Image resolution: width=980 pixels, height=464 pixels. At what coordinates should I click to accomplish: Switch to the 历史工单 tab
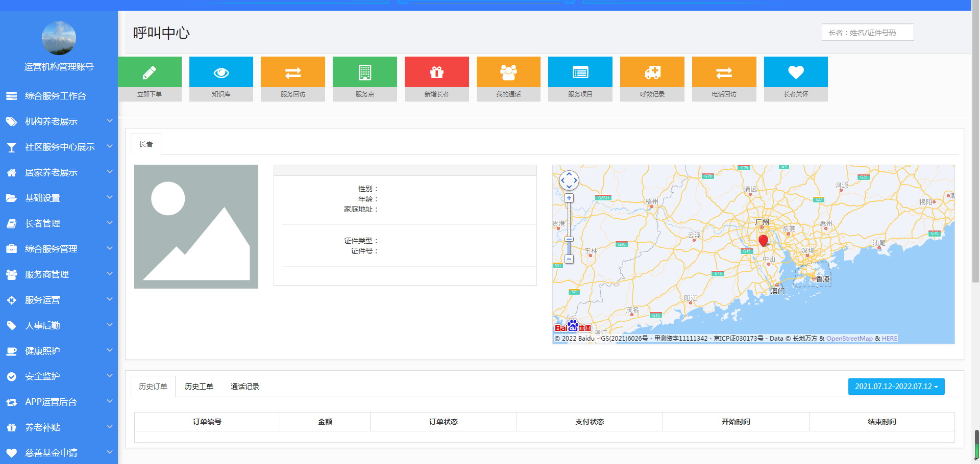(199, 386)
